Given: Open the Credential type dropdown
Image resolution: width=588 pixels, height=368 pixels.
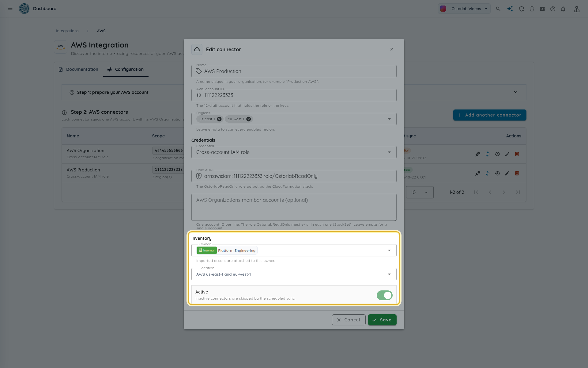Looking at the screenshot, I should [294, 152].
